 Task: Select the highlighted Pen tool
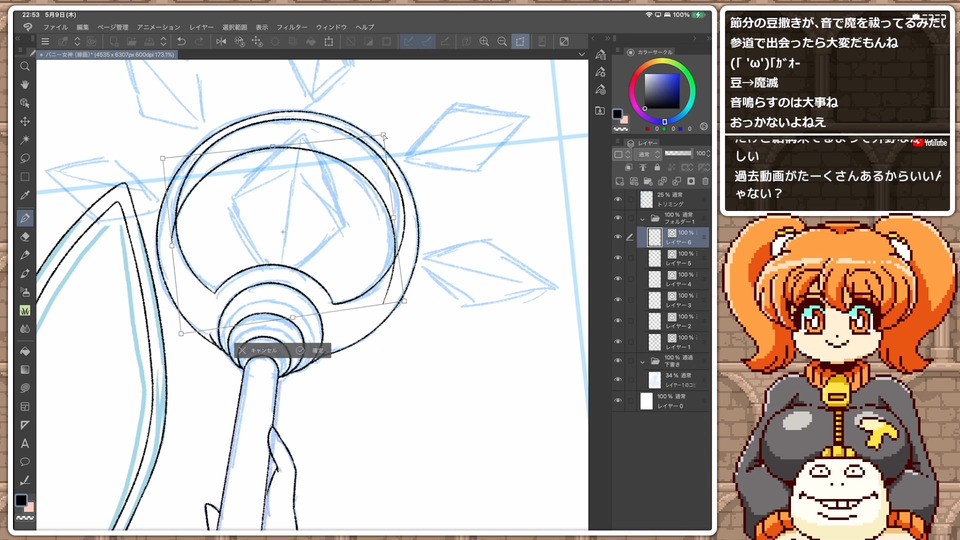coord(25,217)
